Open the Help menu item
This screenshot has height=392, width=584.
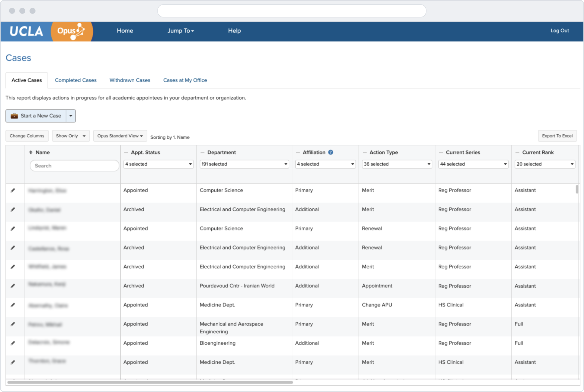tap(234, 31)
